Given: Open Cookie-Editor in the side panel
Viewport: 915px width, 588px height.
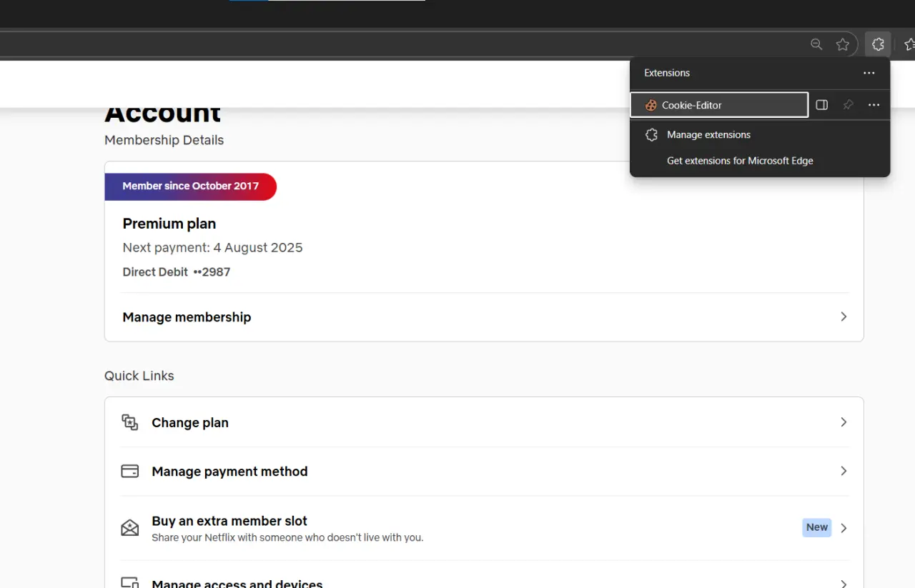Looking at the screenshot, I should pos(822,105).
